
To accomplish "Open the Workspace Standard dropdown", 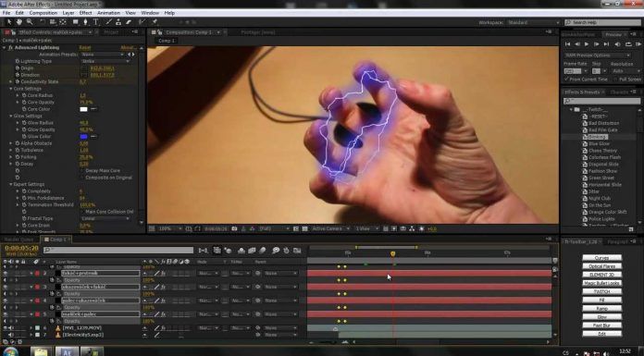I will [x=534, y=22].
